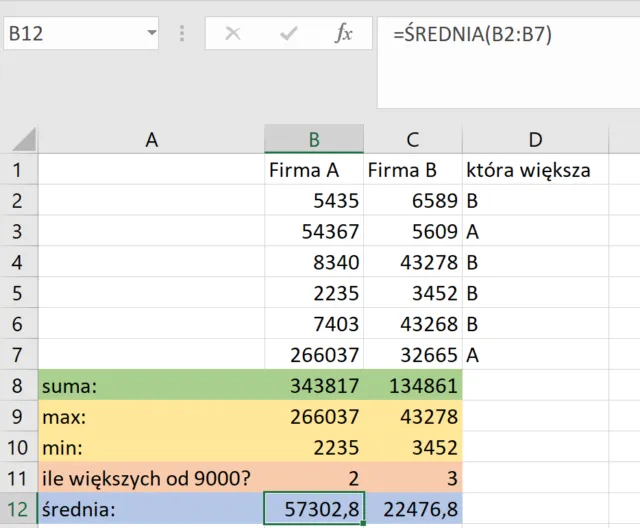Select the green 'suma:' cell

coord(151,385)
